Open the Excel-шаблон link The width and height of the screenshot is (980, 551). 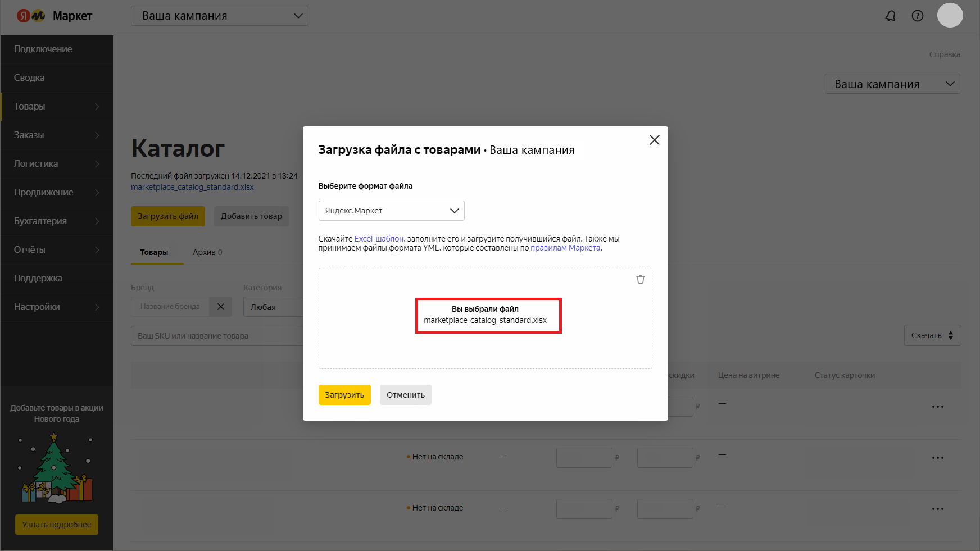pyautogui.click(x=379, y=239)
